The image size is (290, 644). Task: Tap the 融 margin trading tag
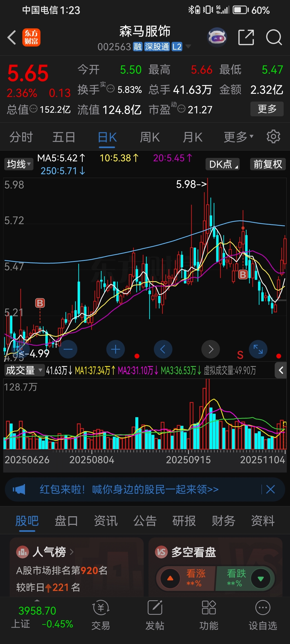[x=138, y=47]
